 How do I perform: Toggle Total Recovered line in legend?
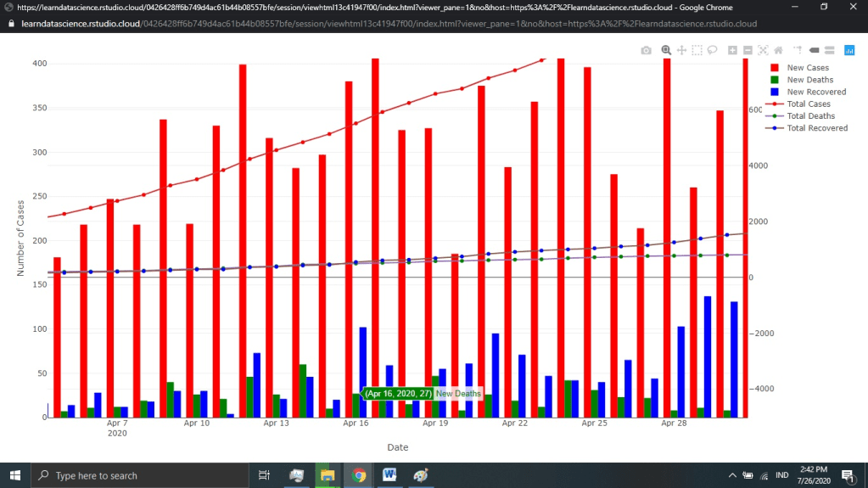(816, 128)
